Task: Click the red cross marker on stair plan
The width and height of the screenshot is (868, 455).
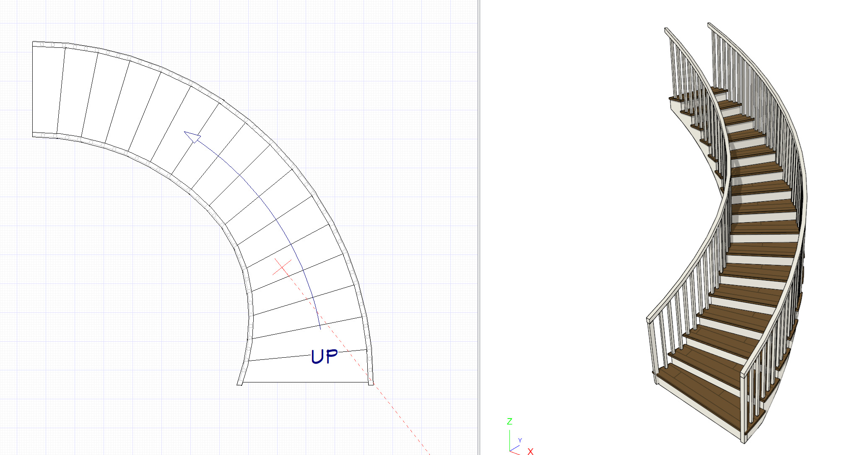Action: coord(282,267)
